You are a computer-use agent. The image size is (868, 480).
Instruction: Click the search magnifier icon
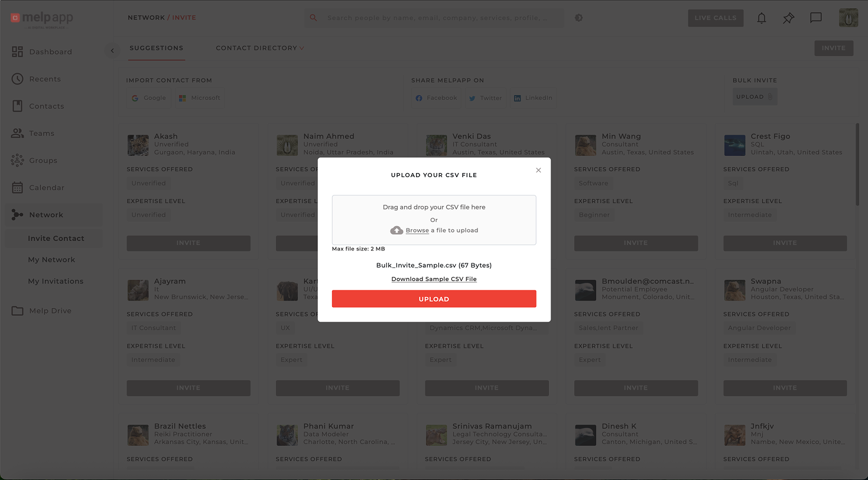click(314, 18)
